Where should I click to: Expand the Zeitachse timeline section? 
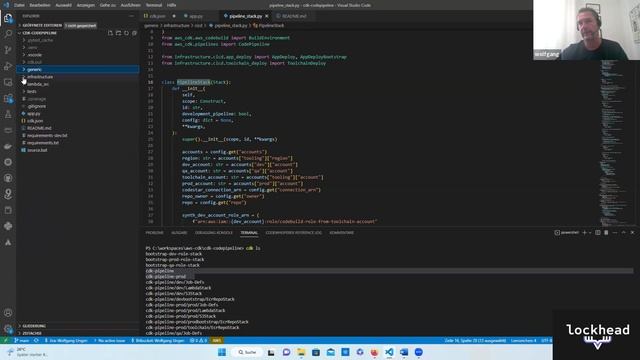(x=78, y=333)
